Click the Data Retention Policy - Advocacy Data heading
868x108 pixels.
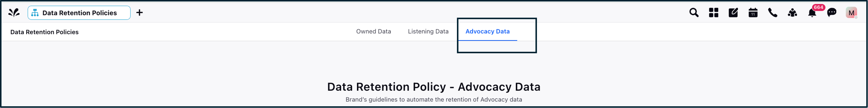point(434,87)
